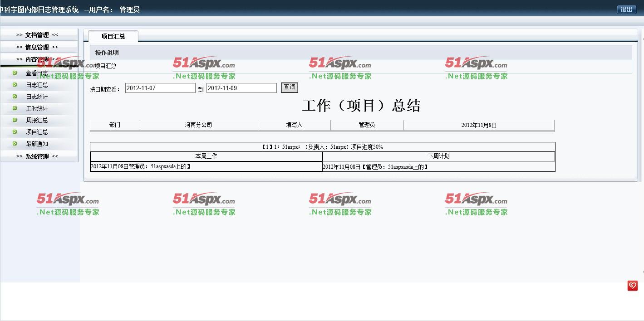The height and width of the screenshot is (321, 644).
Task: Open the 工时统计 menu item
Action: click(x=37, y=108)
